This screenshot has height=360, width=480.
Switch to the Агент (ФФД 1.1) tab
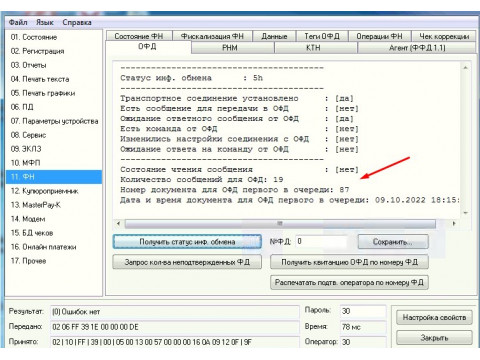[x=417, y=48]
